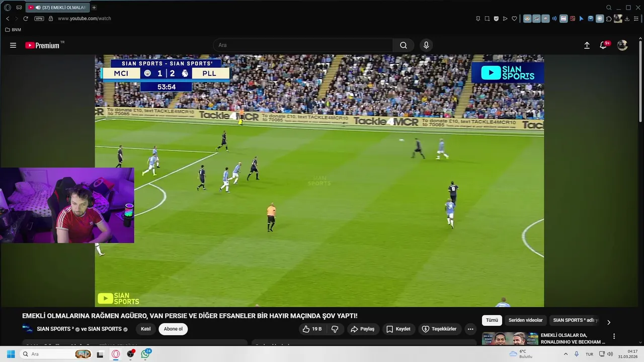Click the Windows taskbar search box

point(56,354)
